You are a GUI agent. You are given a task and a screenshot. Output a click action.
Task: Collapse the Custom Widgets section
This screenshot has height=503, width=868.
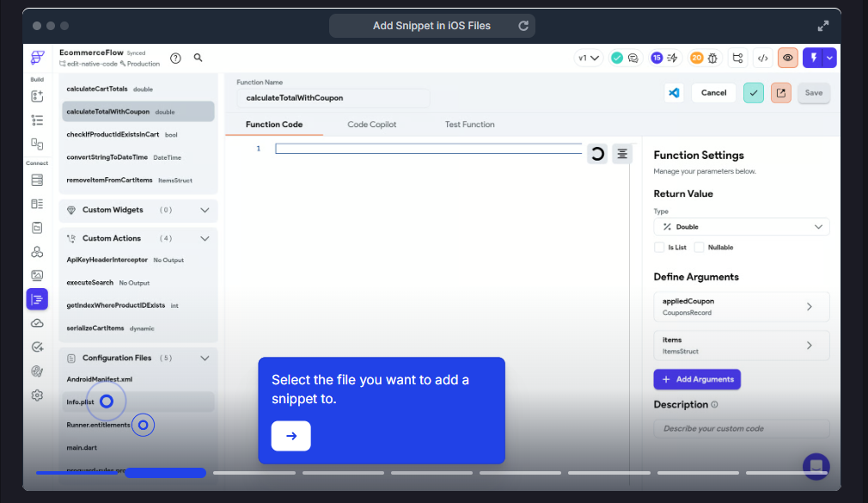click(x=205, y=210)
